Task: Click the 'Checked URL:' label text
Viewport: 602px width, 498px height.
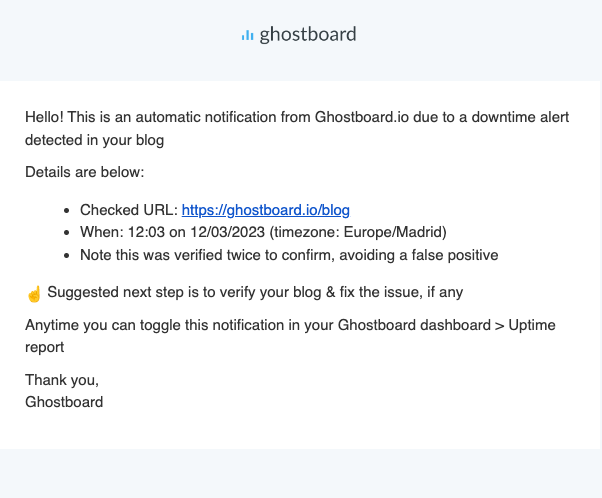Action: pyautogui.click(x=129, y=210)
